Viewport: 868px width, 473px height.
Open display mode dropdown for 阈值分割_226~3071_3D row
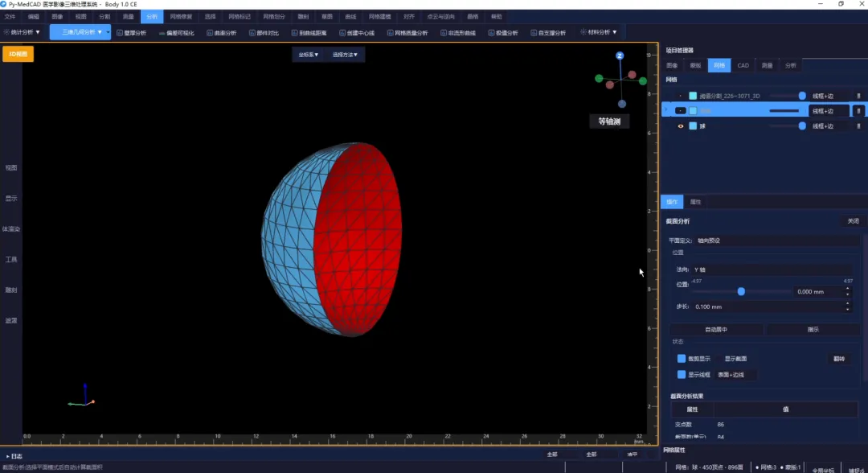point(829,96)
